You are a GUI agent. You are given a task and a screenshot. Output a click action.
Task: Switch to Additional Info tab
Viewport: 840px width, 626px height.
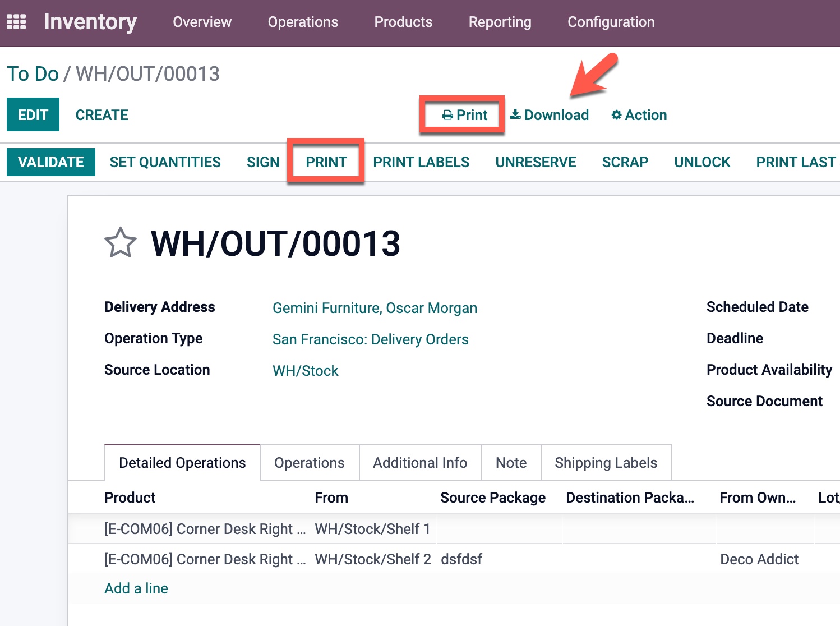coord(420,463)
